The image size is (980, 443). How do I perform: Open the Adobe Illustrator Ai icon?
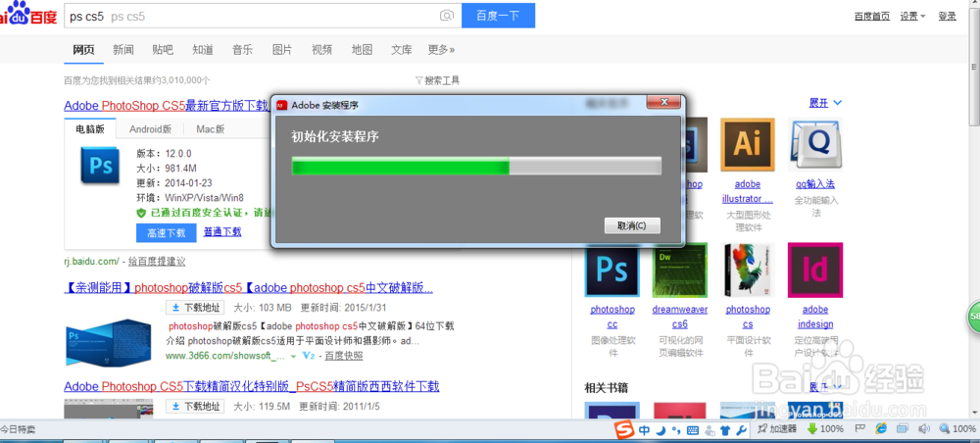[x=747, y=144]
